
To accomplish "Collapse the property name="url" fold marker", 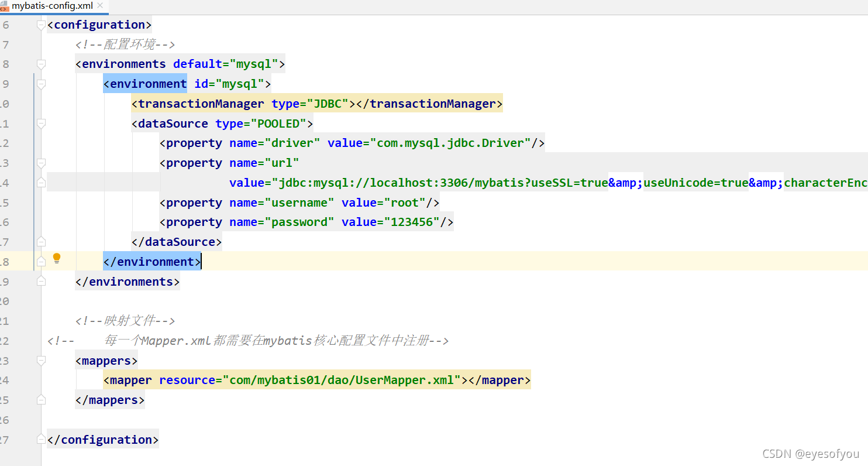I will 41,163.
